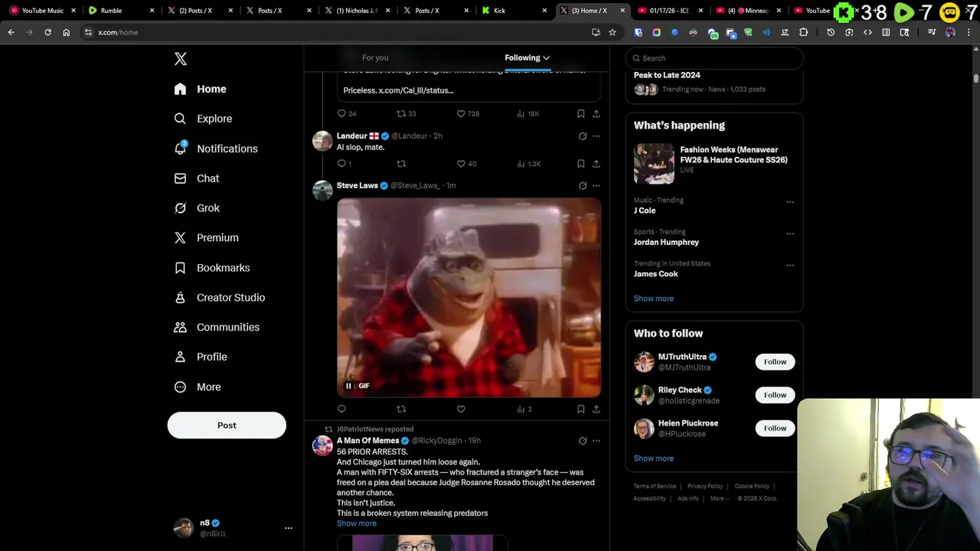980x551 pixels.
Task: Reply to the post with 24 replies
Action: pyautogui.click(x=341, y=113)
